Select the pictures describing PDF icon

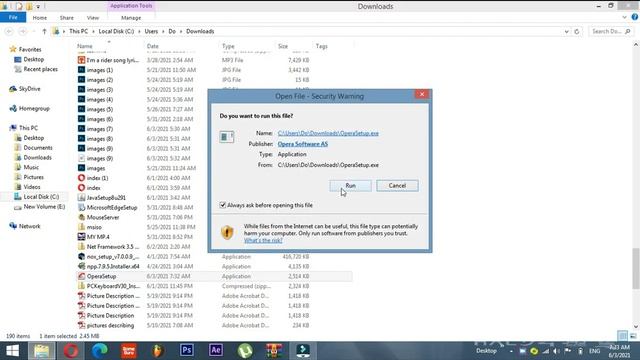point(81,325)
